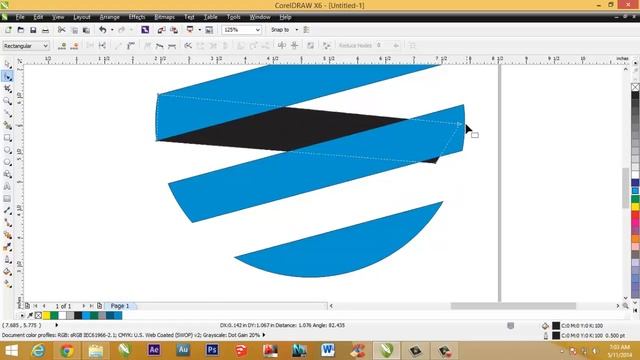Open the Effects menu
The image size is (640, 360).
click(x=137, y=17)
